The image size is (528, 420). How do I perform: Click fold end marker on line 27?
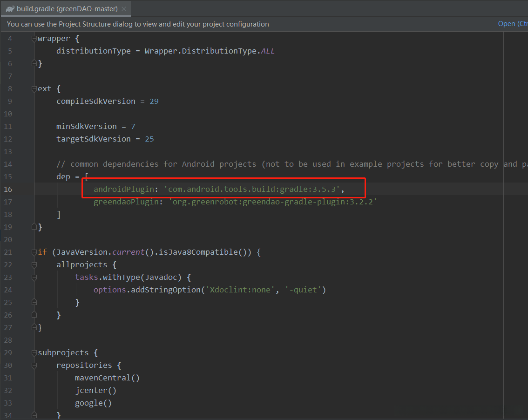pyautogui.click(x=34, y=328)
